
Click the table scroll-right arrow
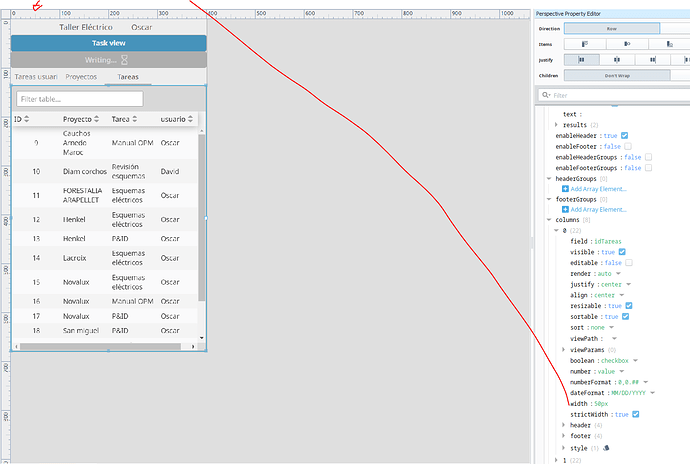(x=193, y=346)
